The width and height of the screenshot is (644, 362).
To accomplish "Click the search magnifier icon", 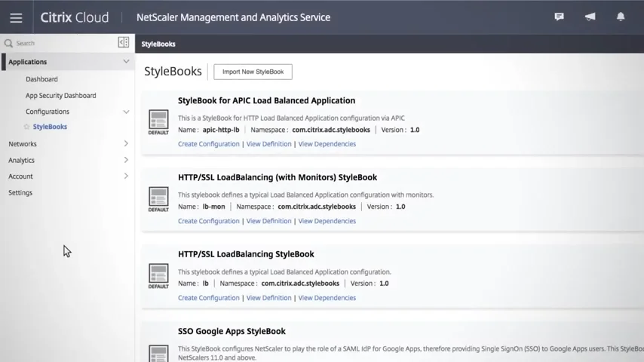I will pos(8,43).
